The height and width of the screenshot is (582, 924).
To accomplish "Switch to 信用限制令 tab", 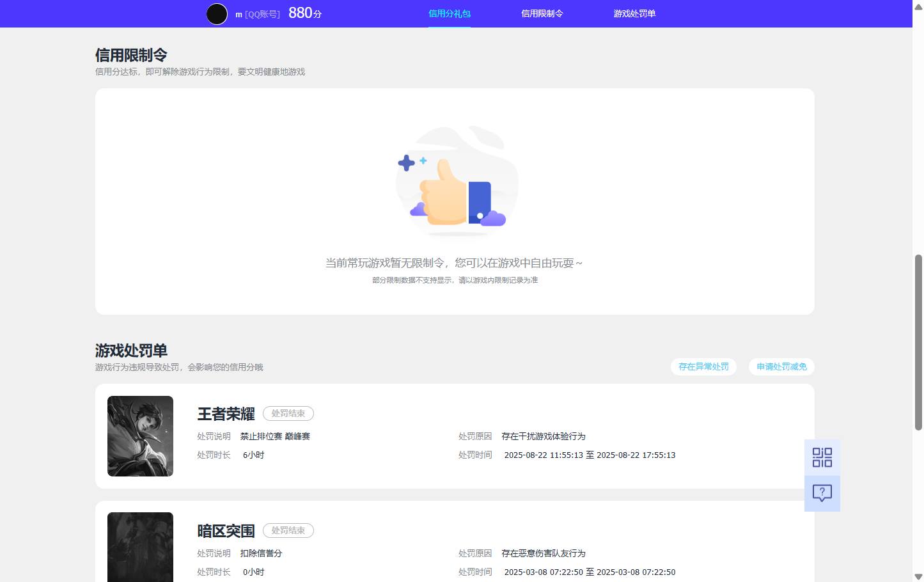I will (542, 13).
